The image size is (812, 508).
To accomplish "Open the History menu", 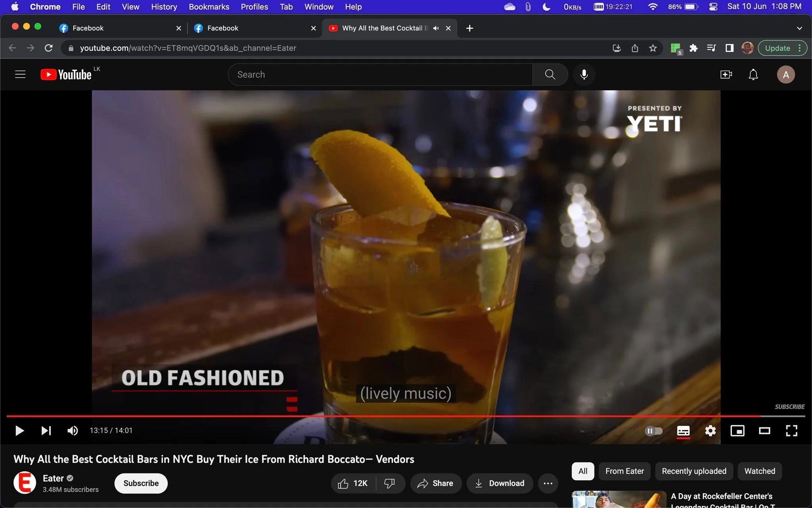I will pyautogui.click(x=164, y=7).
